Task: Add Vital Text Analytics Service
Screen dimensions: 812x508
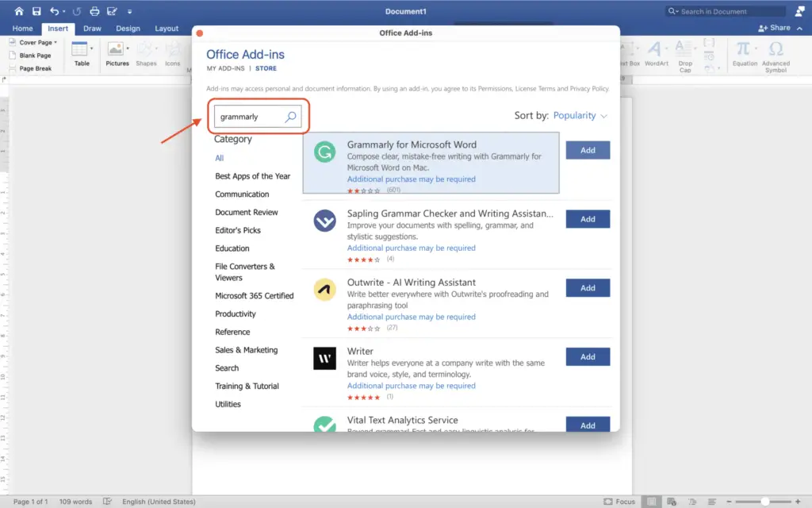Action: point(588,425)
